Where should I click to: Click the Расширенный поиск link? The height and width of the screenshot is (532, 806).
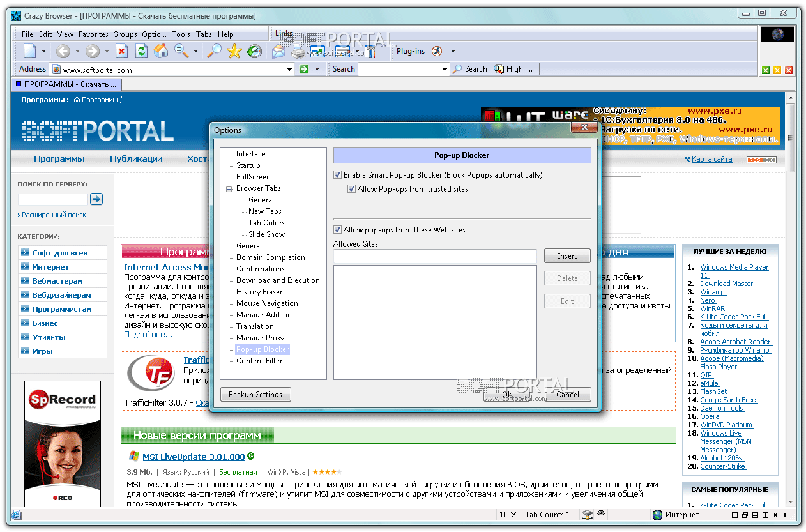[x=54, y=215]
